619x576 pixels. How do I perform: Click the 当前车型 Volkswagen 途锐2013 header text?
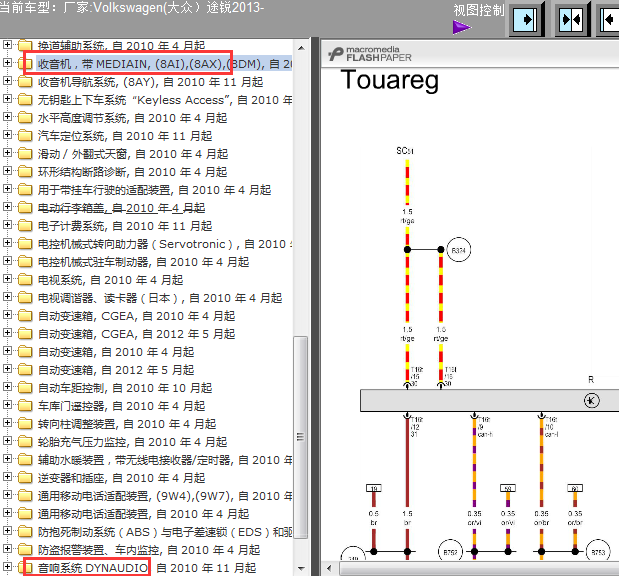pos(131,8)
